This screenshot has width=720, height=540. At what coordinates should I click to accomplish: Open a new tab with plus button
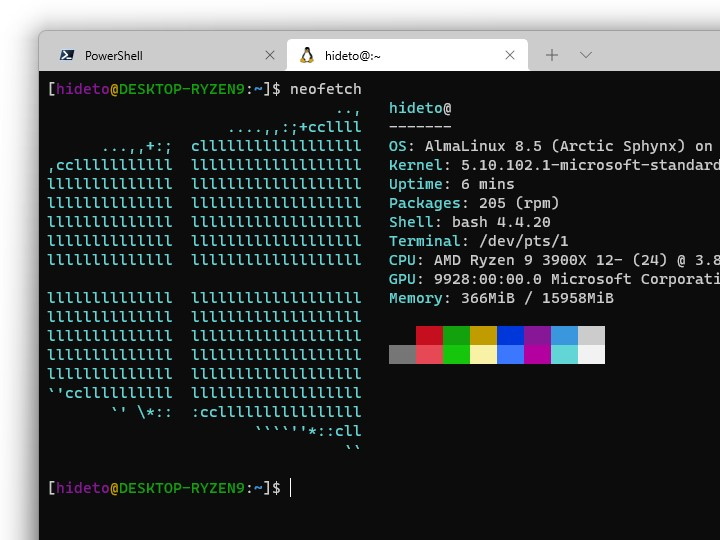pos(552,55)
